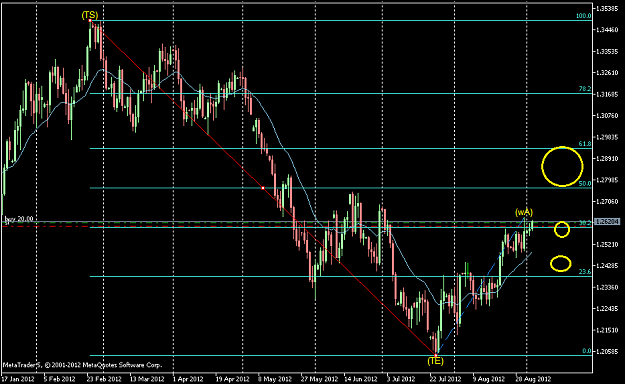This screenshot has height=384, width=625.
Task: Select the (TE) trend end label
Action: tap(435, 361)
